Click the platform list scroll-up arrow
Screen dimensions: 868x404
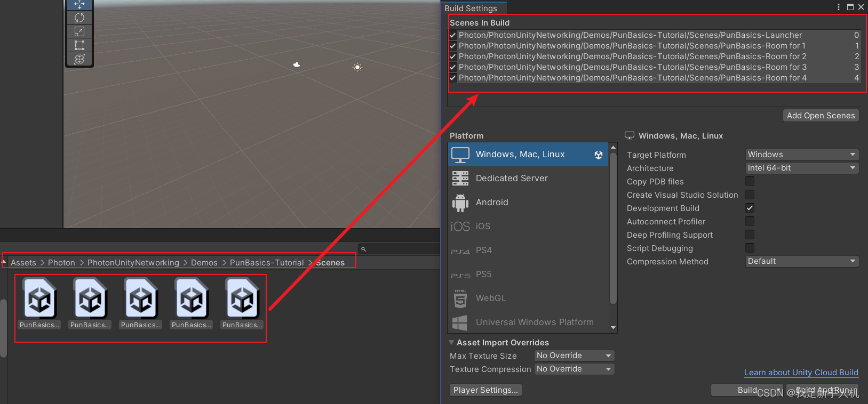click(x=613, y=147)
